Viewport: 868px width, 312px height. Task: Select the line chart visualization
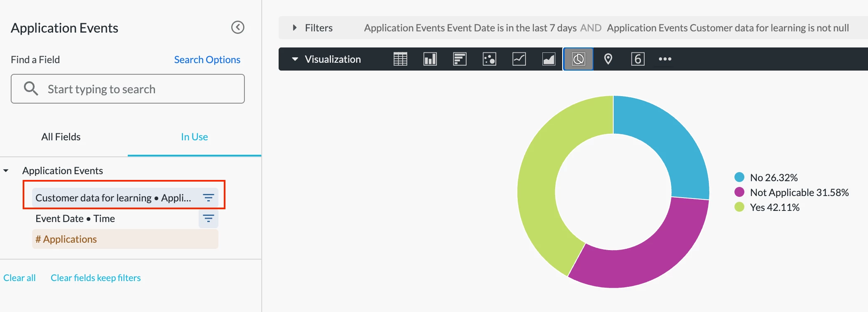[519, 59]
